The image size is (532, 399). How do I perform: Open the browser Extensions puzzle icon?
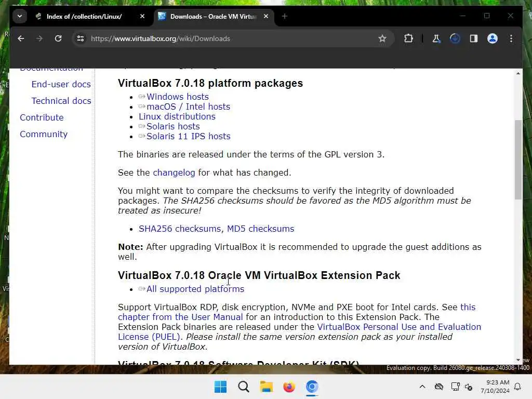[x=408, y=38]
